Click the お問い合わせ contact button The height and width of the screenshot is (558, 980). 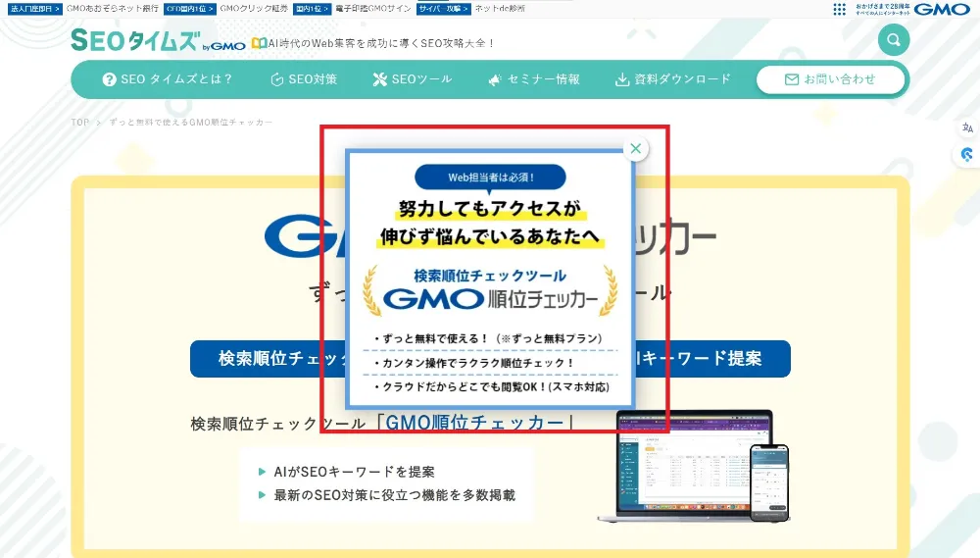831,79
